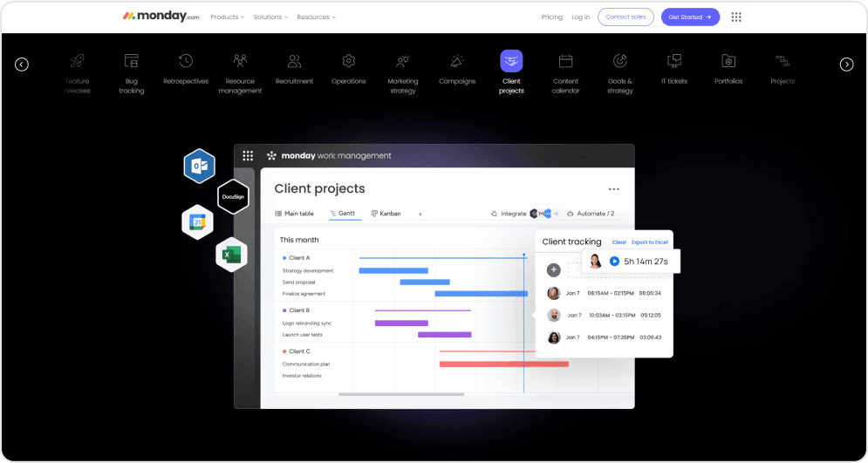The height and width of the screenshot is (463, 868).
Task: Add a new view with plus
Action: (x=420, y=214)
